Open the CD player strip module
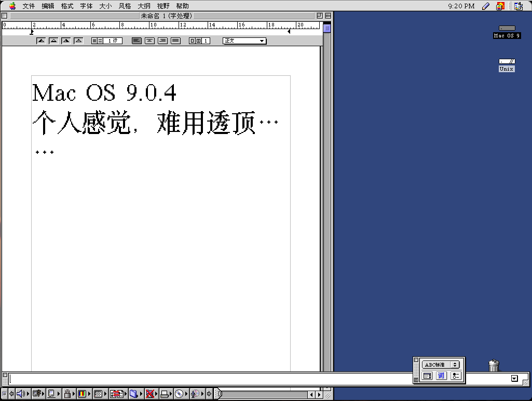Screen dimensions: 532x401 click(181, 394)
